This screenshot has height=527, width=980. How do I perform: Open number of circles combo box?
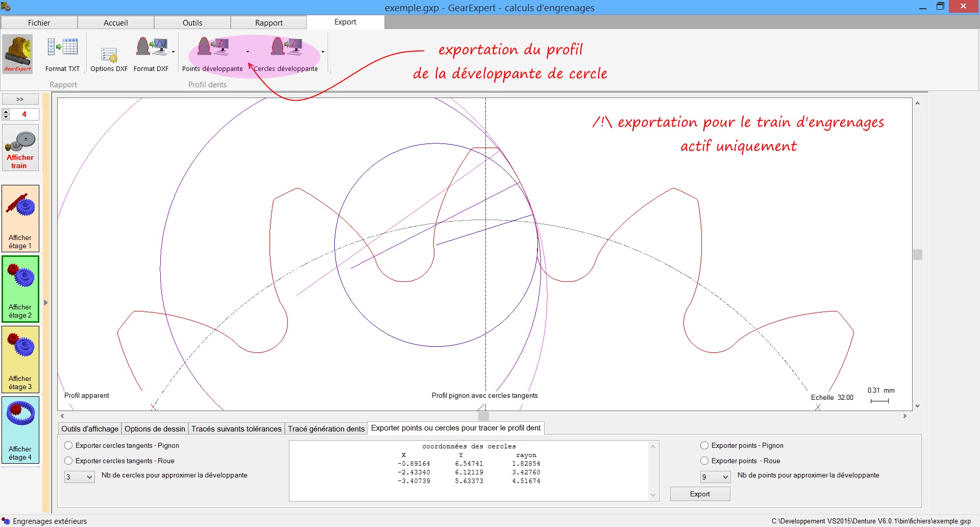(x=79, y=477)
